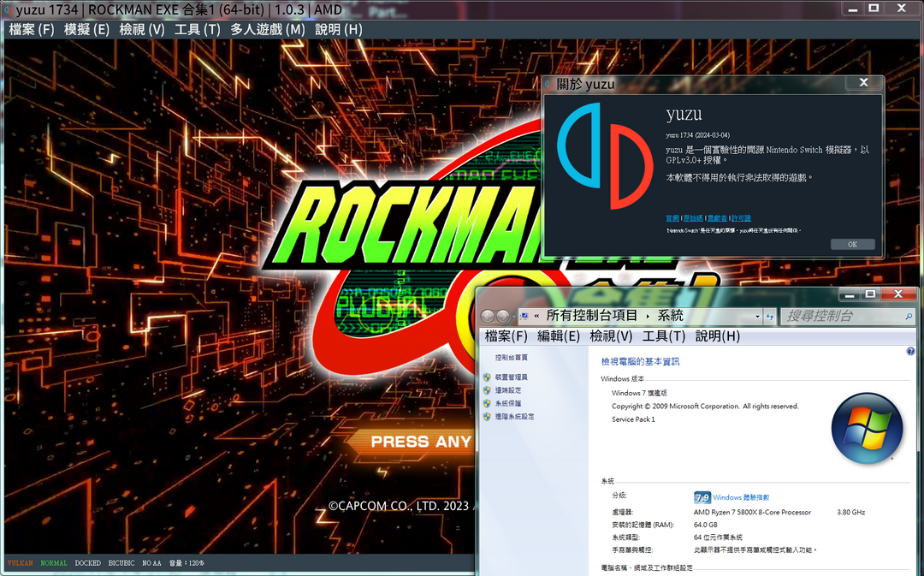The height and width of the screenshot is (576, 924).
Task: Click the shield icon next to 遠端設定
Action: (487, 390)
